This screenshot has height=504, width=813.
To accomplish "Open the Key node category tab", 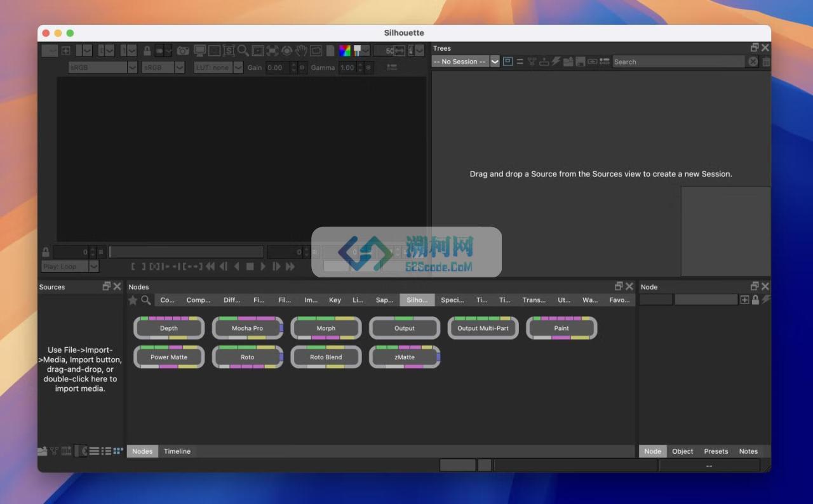I will pos(335,300).
